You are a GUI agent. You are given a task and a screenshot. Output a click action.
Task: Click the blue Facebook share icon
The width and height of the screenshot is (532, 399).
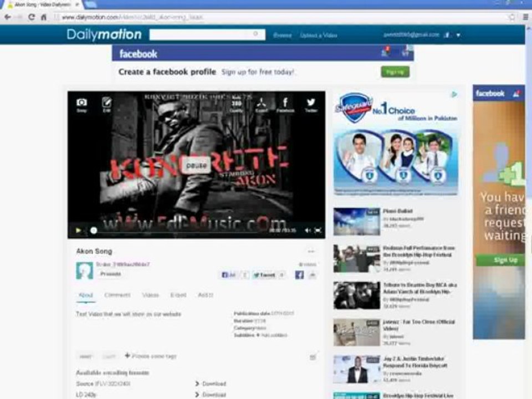(x=299, y=275)
